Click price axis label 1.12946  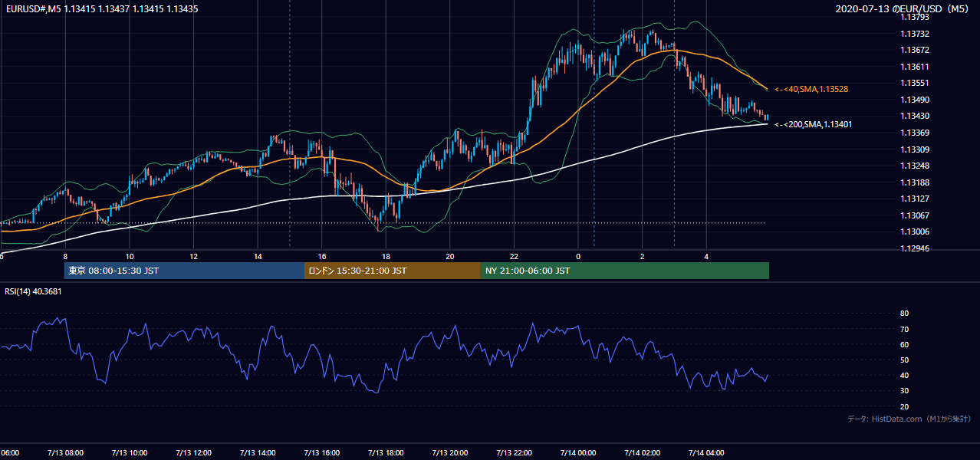915,248
